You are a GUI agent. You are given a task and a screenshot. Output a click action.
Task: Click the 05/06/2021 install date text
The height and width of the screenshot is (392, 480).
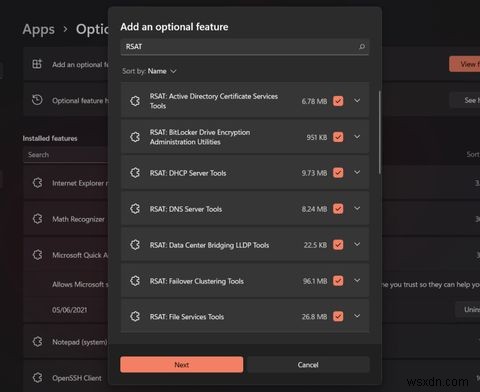[x=70, y=310]
